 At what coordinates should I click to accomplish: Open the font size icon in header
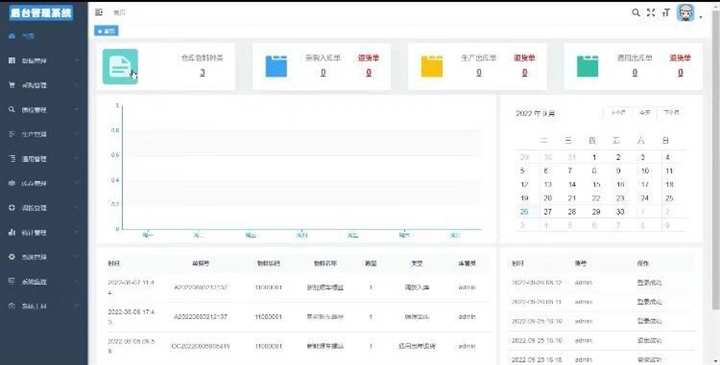[x=666, y=13]
